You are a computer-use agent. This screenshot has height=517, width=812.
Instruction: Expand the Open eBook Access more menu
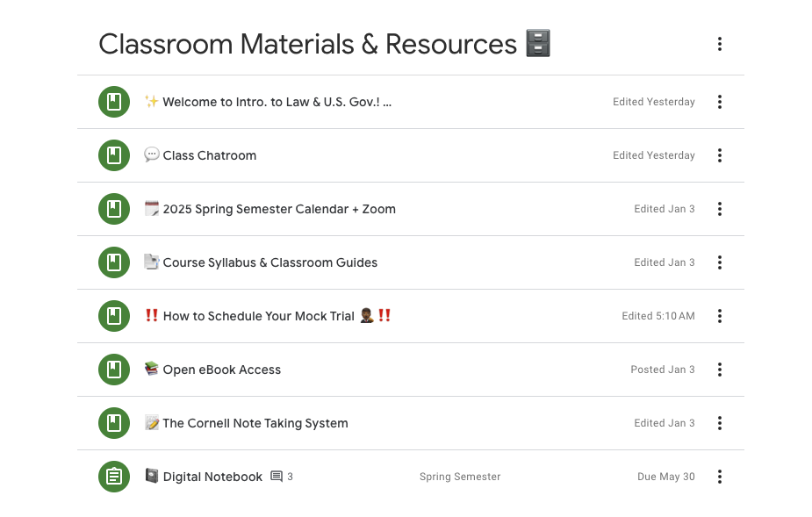(x=719, y=370)
